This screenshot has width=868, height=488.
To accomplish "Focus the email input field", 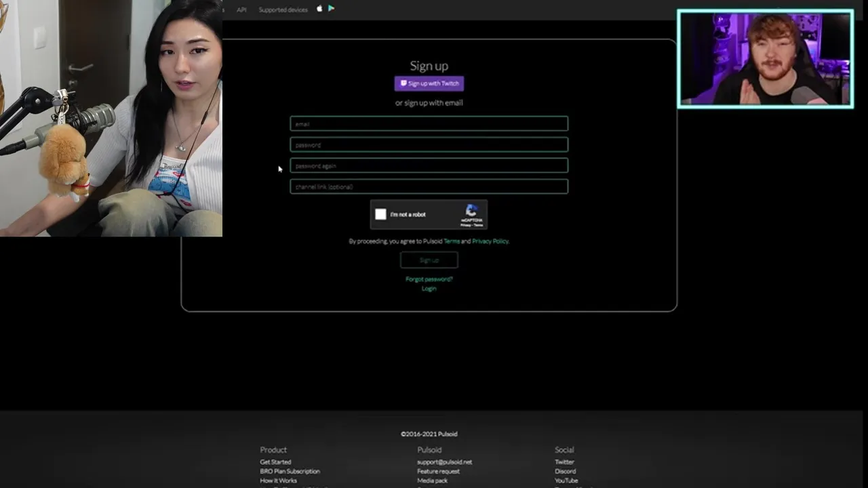I will pyautogui.click(x=429, y=123).
